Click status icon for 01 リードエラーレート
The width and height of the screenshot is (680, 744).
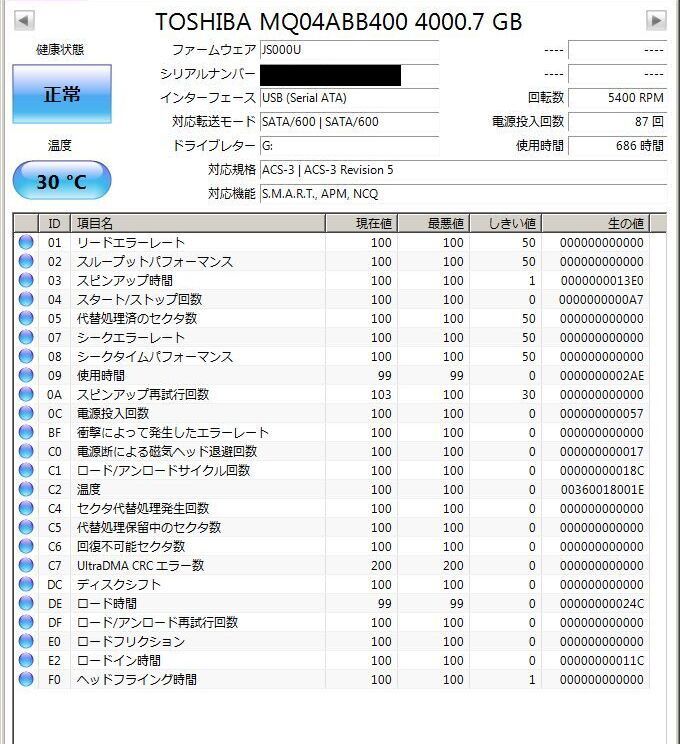(26, 242)
